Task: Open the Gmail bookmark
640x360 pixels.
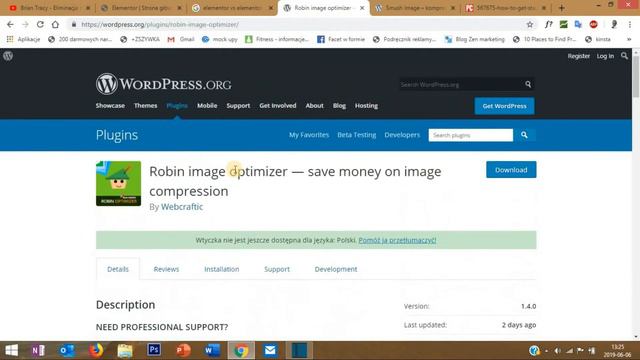Action: (x=181, y=39)
